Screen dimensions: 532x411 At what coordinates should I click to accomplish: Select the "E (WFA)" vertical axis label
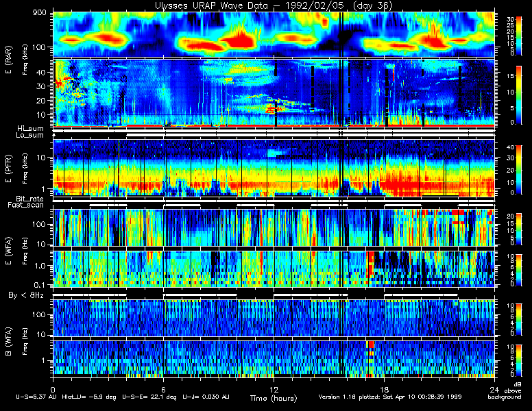pyautogui.click(x=9, y=251)
